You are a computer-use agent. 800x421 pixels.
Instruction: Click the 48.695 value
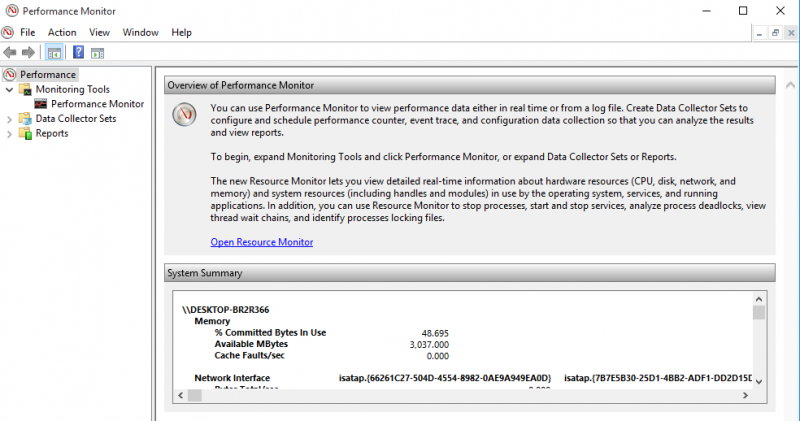point(435,333)
